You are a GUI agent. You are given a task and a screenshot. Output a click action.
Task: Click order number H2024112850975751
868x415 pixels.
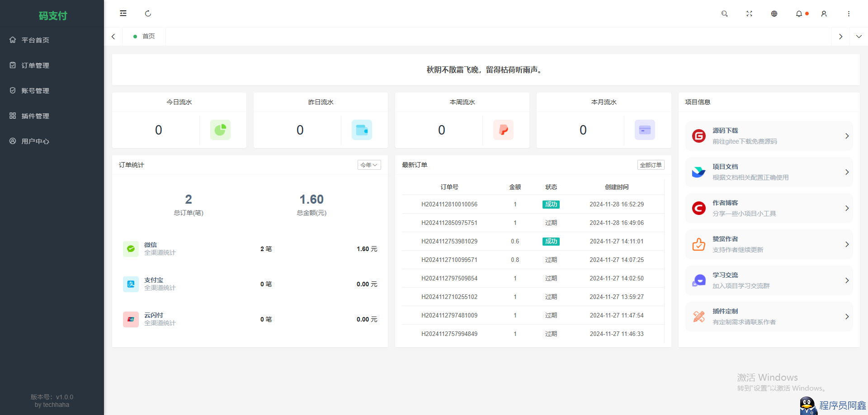click(x=449, y=223)
